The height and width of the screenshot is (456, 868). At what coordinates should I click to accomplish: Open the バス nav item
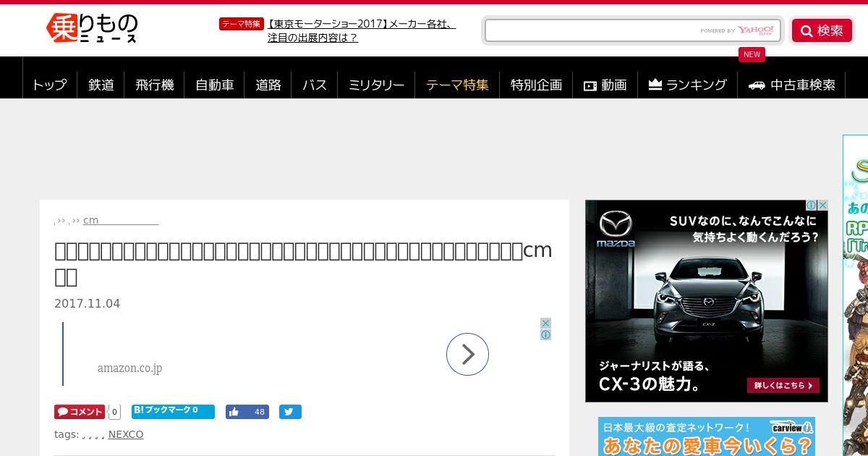click(315, 85)
